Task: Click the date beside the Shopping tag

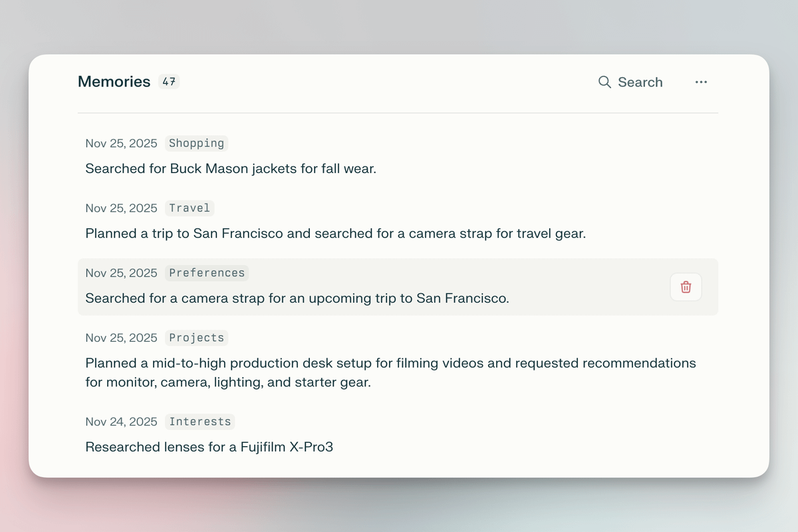Action: click(121, 143)
